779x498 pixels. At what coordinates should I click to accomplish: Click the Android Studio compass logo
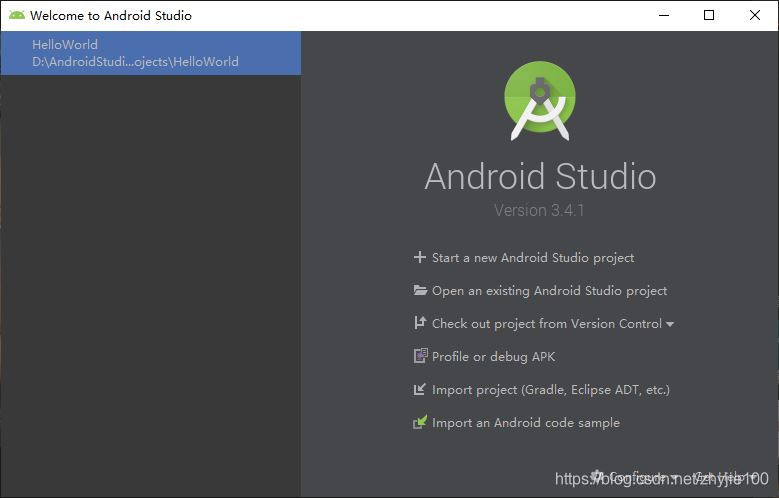[540, 100]
